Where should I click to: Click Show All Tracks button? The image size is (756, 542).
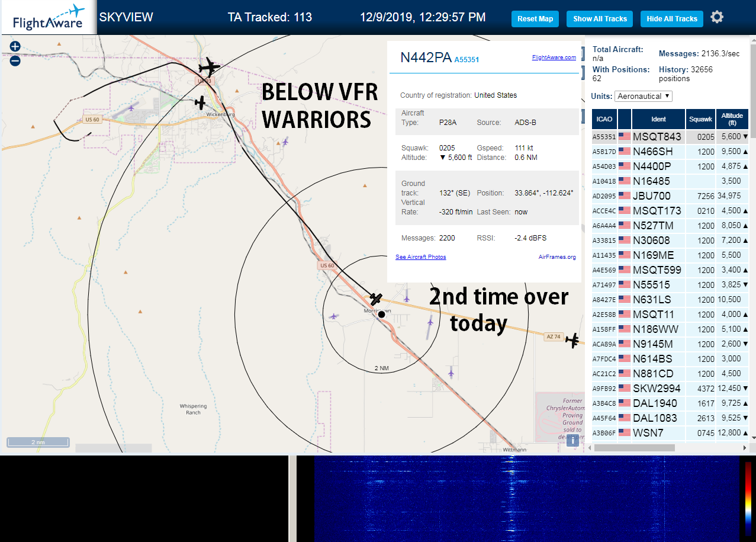[600, 19]
